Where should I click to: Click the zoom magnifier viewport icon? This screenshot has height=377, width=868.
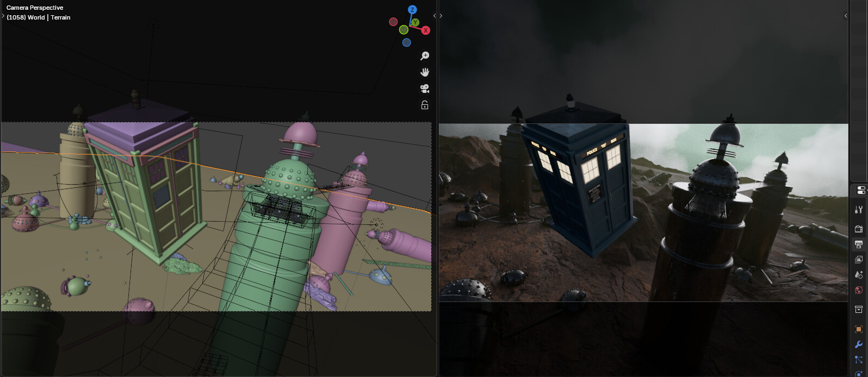[425, 56]
